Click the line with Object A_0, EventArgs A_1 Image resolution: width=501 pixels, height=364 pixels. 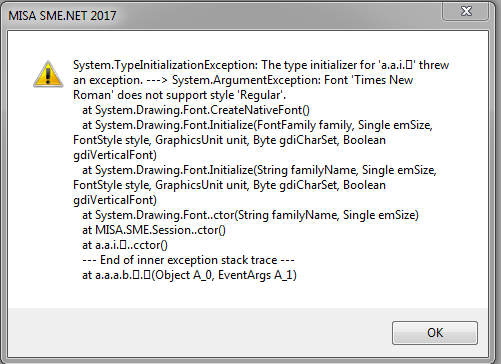[x=189, y=275]
